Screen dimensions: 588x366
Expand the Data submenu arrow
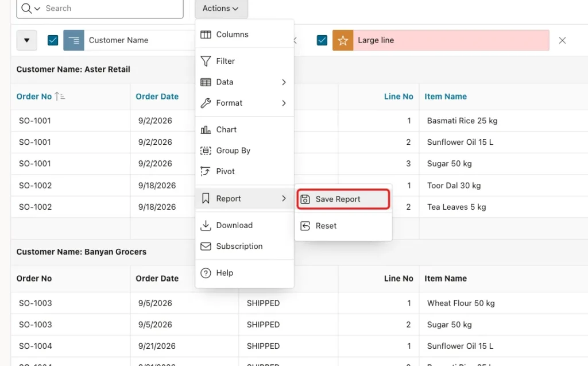(284, 82)
